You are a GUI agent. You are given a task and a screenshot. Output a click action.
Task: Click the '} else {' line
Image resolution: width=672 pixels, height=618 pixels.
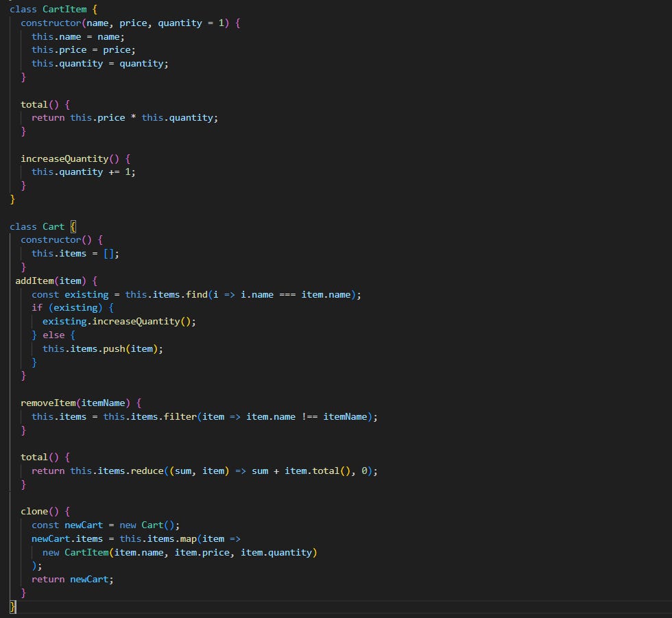point(53,335)
